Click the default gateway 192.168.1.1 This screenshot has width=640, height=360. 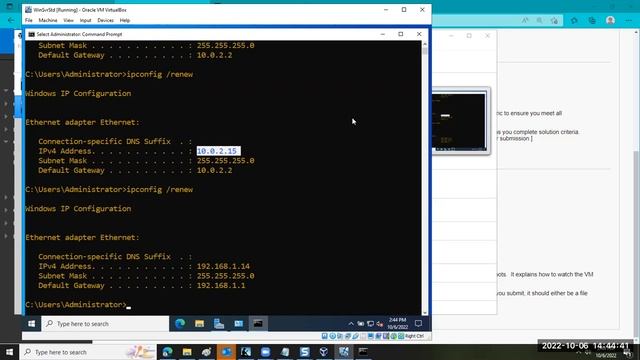pos(221,285)
